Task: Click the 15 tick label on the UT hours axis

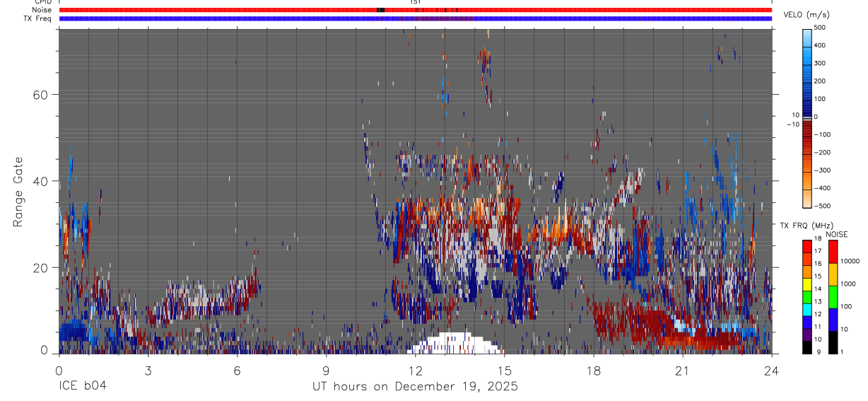Action: [504, 370]
